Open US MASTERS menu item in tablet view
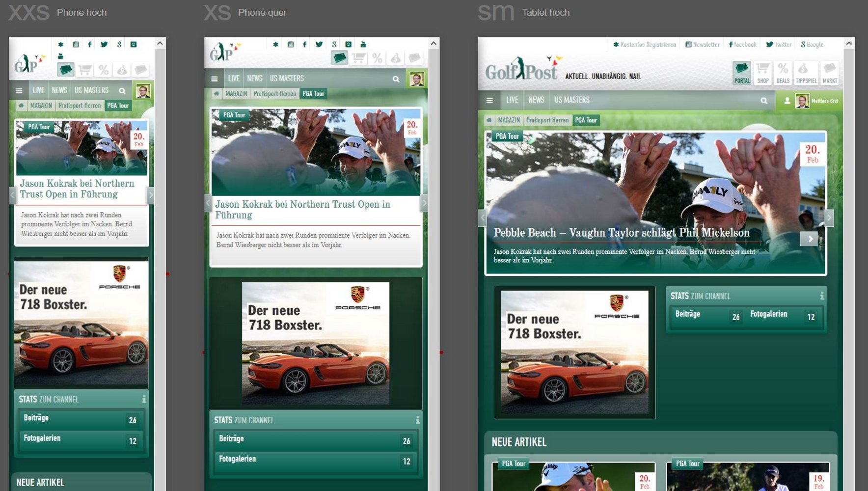Screen dimensions: 868x491 tap(572, 100)
